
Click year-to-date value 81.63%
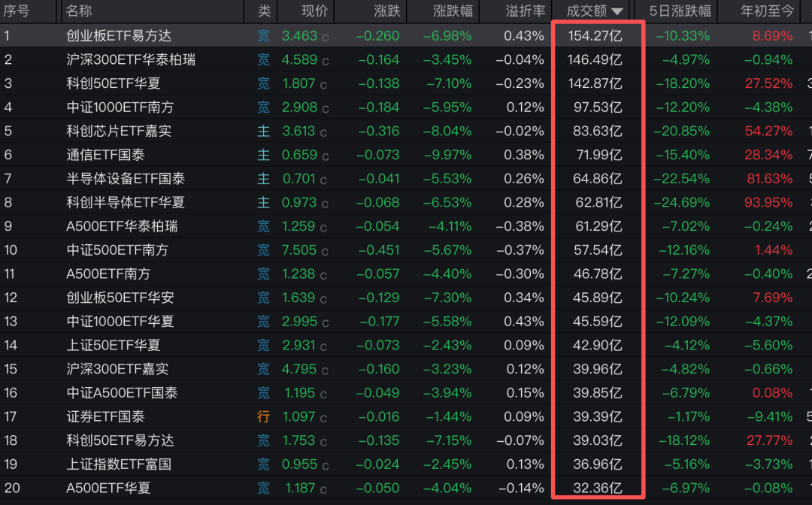point(769,179)
